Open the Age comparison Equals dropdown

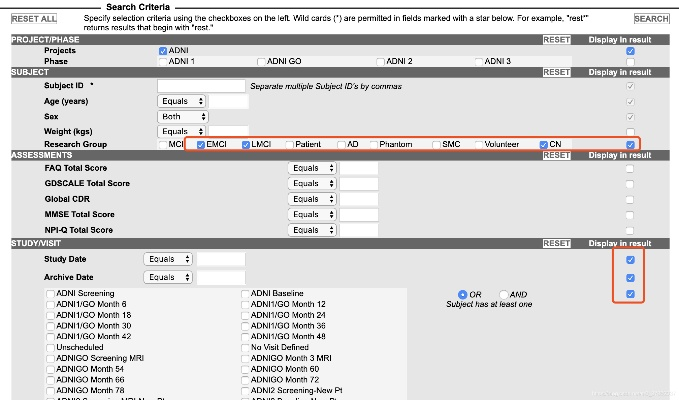[x=182, y=102]
